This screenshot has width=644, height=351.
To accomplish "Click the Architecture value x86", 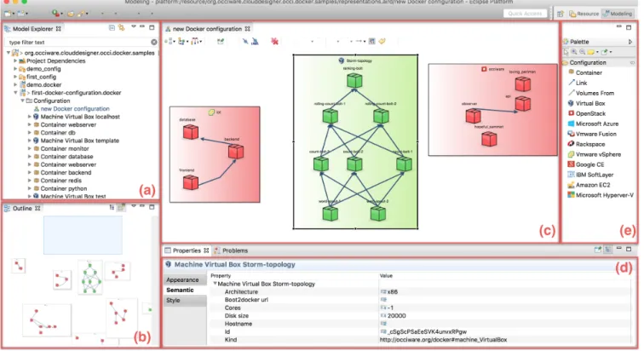I will 392,292.
